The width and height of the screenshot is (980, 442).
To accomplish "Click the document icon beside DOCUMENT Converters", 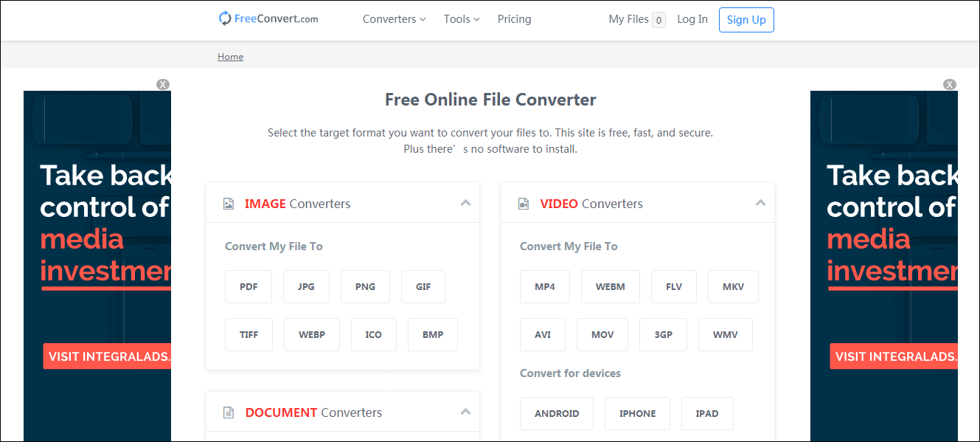I will (229, 412).
